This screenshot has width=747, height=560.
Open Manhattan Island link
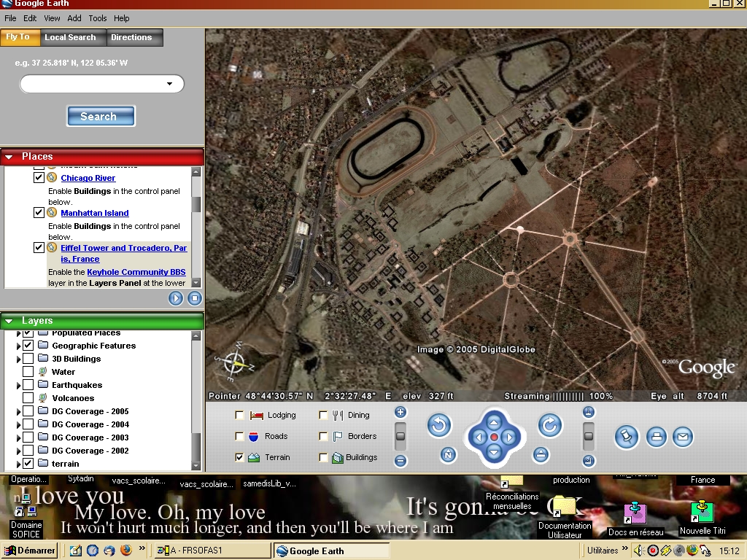95,213
